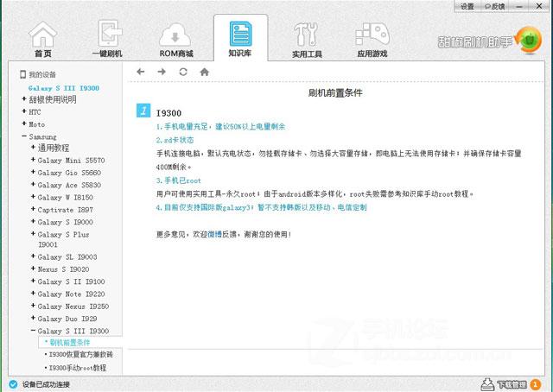
Task: Expand the Galaxy SL I9003 node
Action: tap(33, 256)
